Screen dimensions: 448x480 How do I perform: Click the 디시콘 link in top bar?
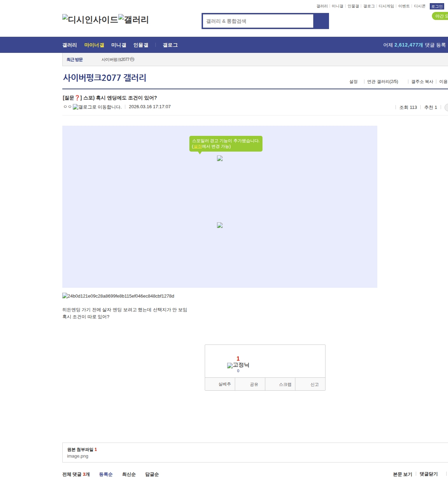pos(419,6)
